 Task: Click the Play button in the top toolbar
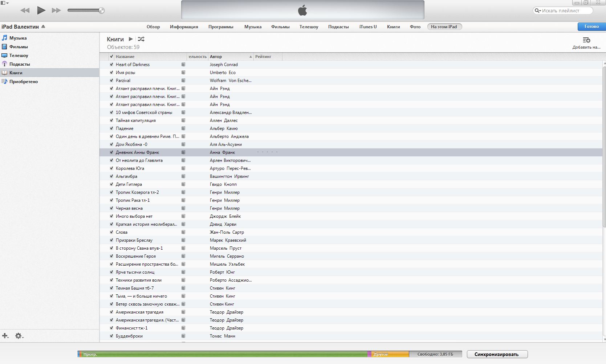pyautogui.click(x=41, y=10)
